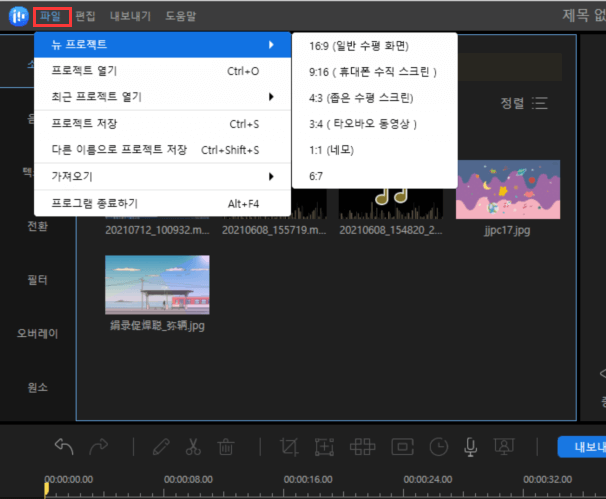Click the delete trash icon
This screenshot has width=606, height=499.
pos(226,447)
